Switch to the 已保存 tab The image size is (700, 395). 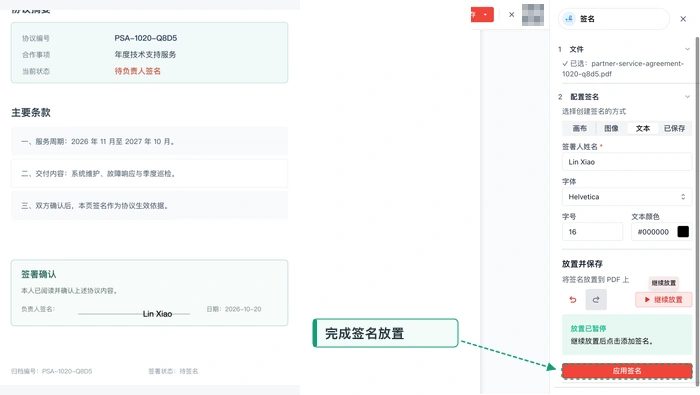click(674, 128)
